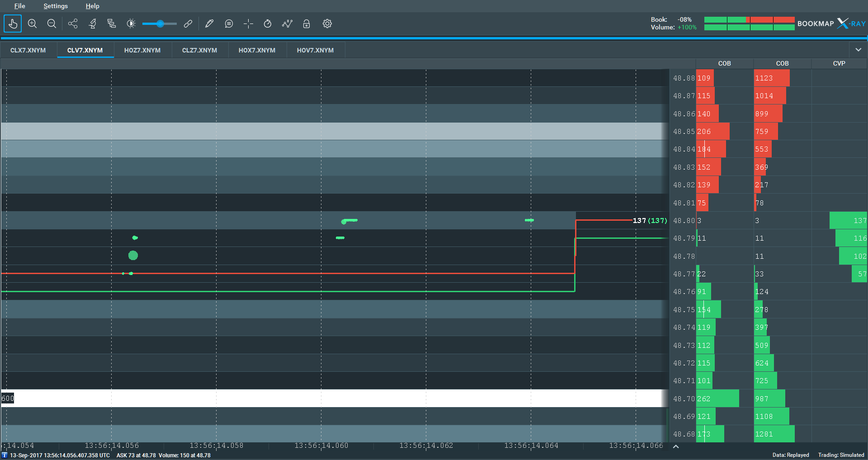Select the pencil drawing tool

pos(209,24)
